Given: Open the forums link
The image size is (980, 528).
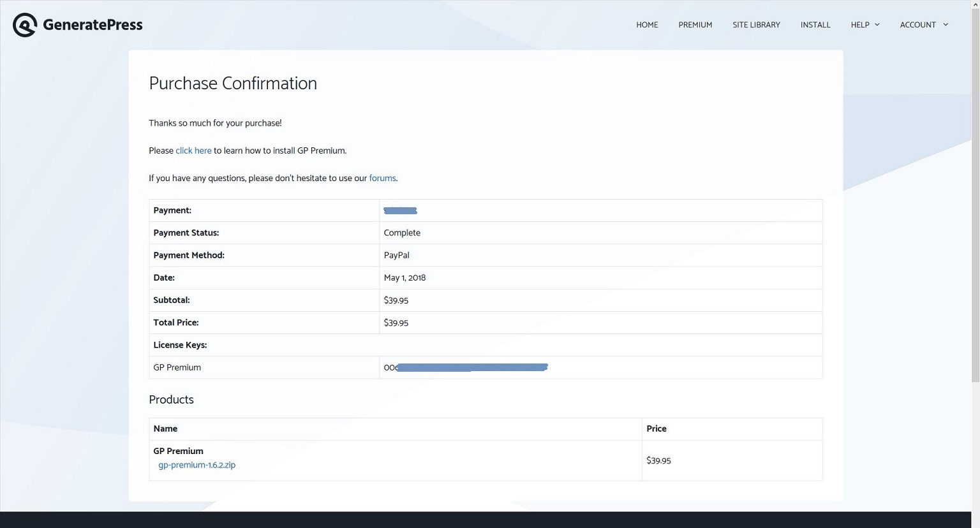Looking at the screenshot, I should pyautogui.click(x=382, y=179).
